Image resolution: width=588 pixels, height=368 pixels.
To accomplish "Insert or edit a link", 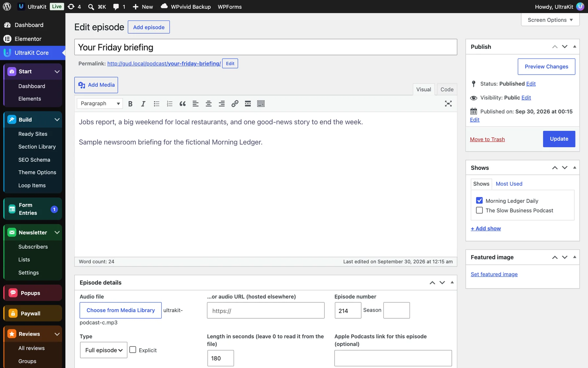I will coord(235,104).
